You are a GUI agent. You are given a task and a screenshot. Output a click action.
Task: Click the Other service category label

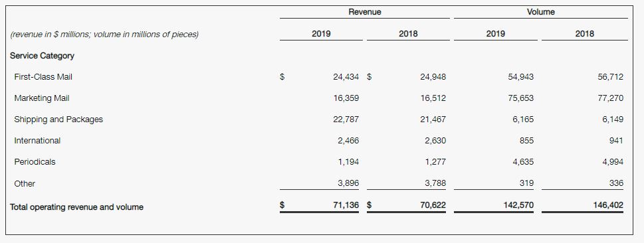pos(25,183)
